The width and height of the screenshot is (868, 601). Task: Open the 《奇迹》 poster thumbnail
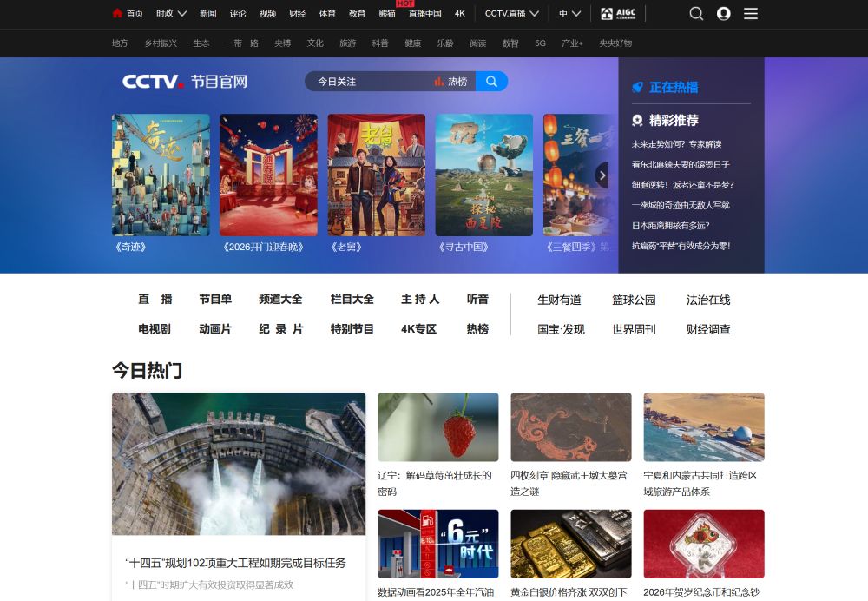[160, 174]
